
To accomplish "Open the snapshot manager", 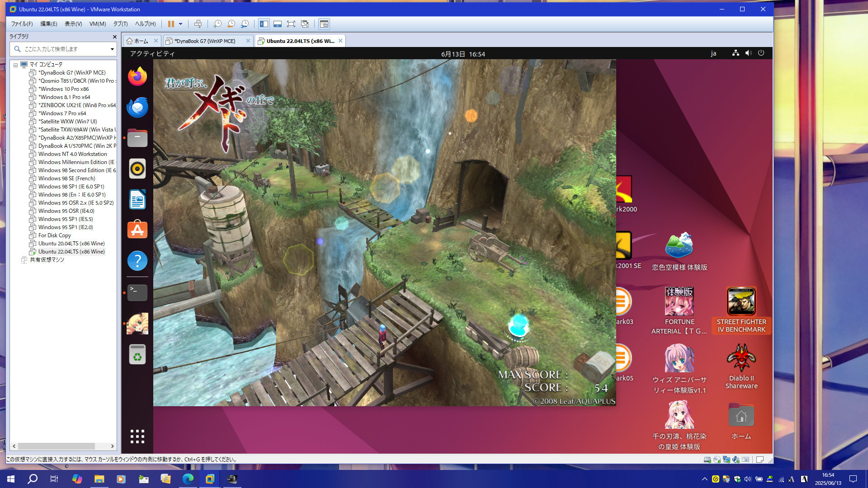I will pos(245,24).
